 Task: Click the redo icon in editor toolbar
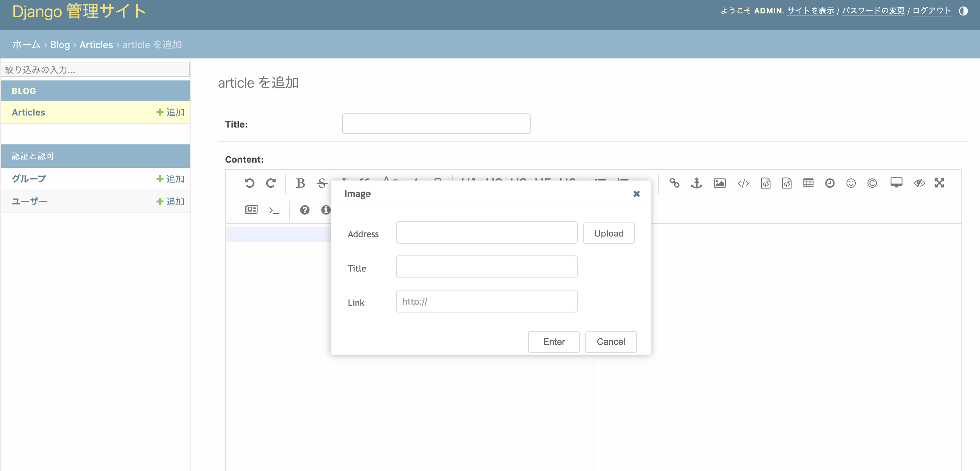click(270, 183)
